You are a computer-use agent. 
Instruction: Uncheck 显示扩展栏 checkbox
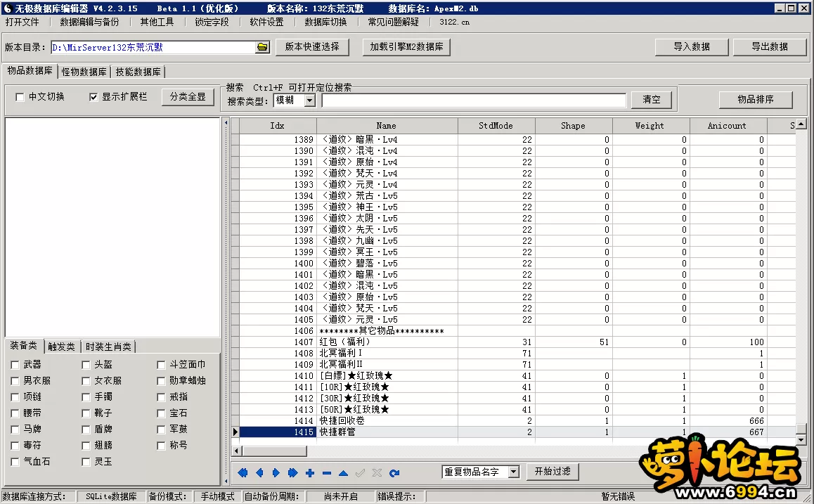point(93,97)
